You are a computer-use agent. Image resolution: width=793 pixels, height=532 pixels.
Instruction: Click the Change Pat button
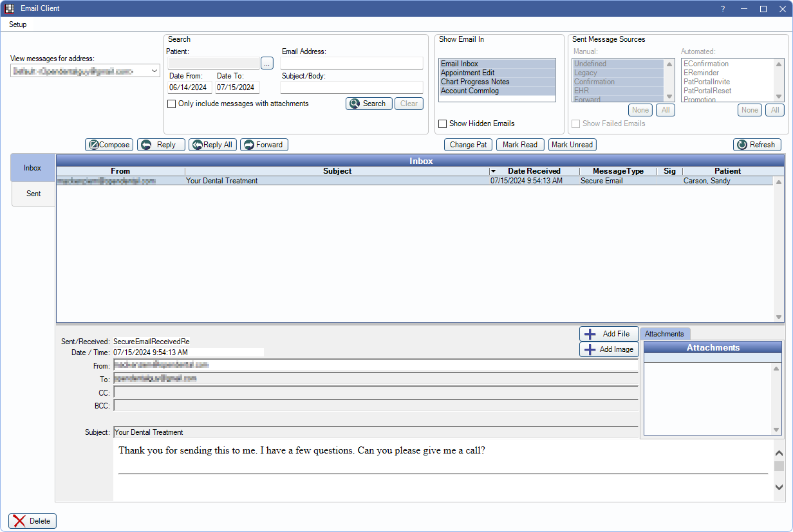click(x=468, y=145)
